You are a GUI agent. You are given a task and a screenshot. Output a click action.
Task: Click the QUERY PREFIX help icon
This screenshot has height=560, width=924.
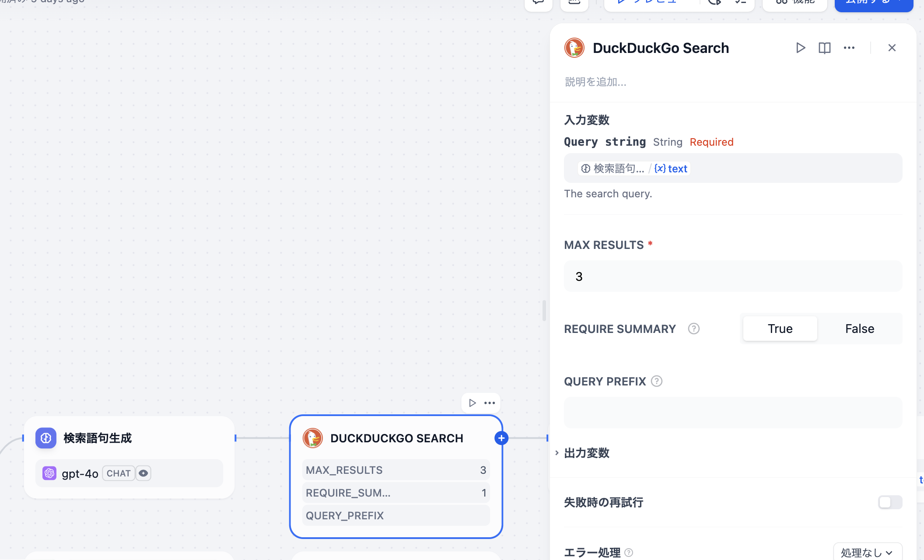[656, 381]
